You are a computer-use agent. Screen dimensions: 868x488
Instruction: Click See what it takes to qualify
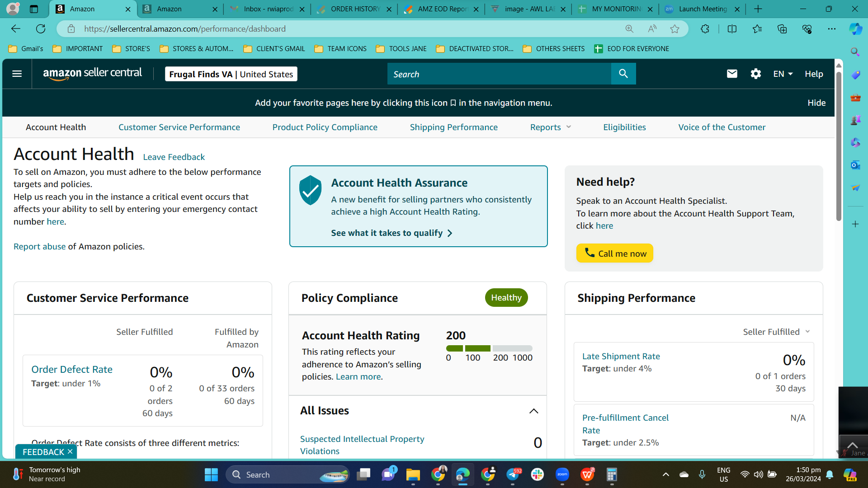pos(392,233)
